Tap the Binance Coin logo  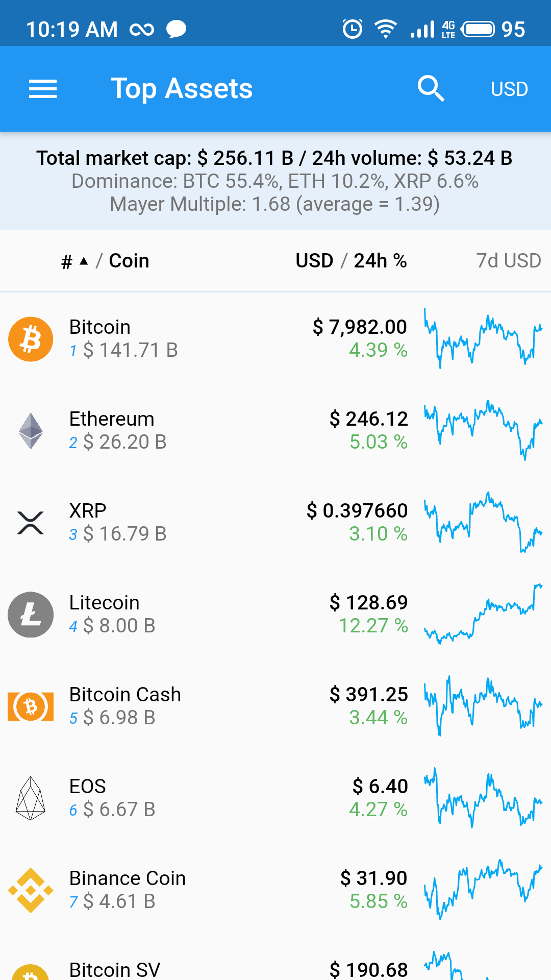tap(31, 890)
